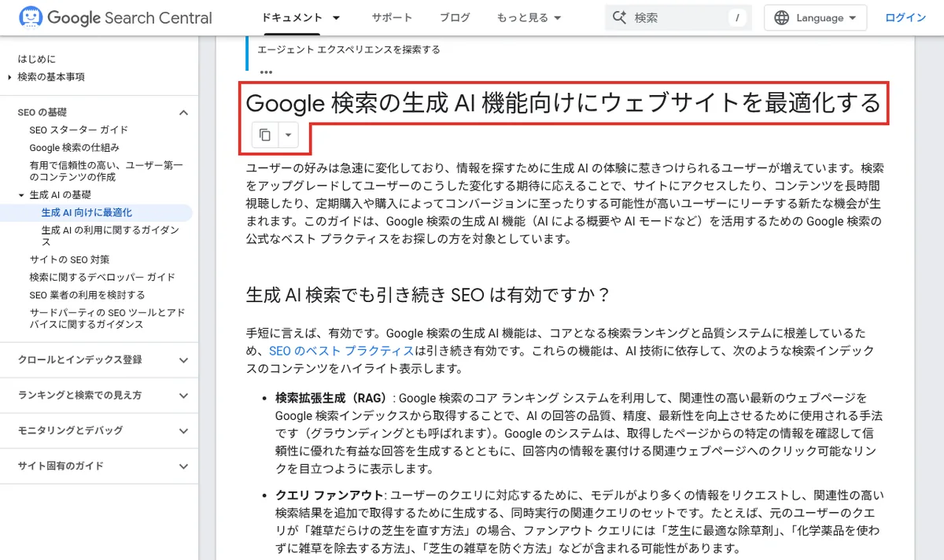Open サードパーティの SEO ツール guidance page
Viewport: 944px width, 560px height.
tap(108, 319)
